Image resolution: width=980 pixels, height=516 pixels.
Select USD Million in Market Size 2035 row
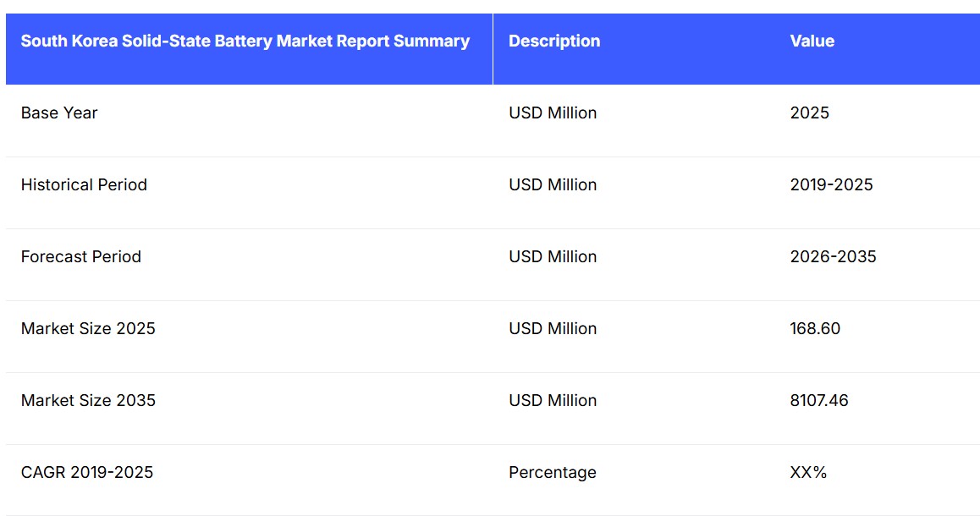click(553, 401)
